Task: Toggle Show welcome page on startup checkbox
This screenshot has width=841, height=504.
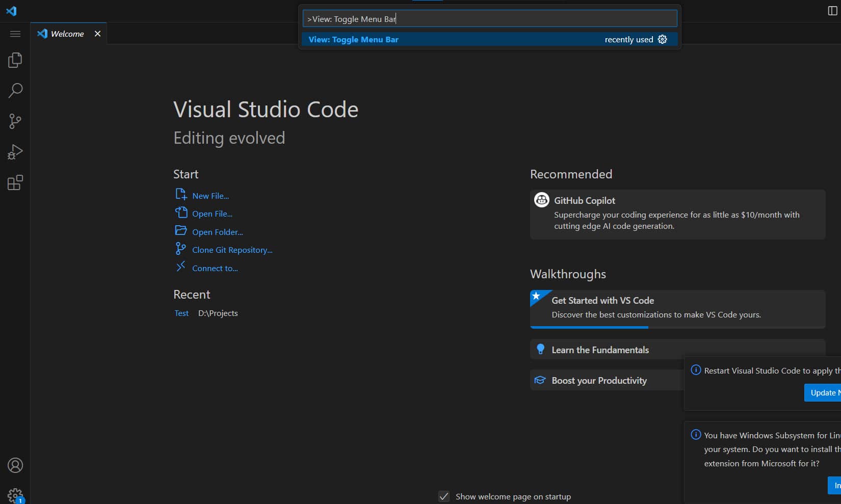Action: pyautogui.click(x=444, y=496)
